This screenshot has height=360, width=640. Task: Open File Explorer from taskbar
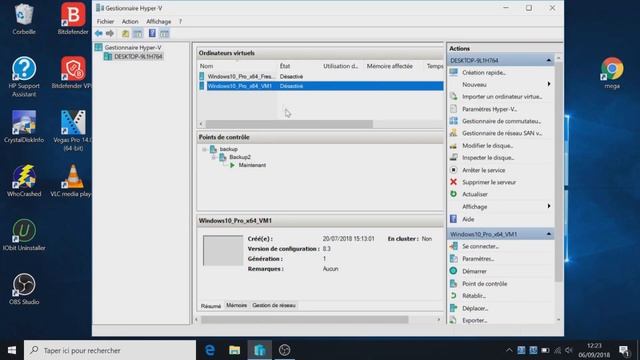235,350
